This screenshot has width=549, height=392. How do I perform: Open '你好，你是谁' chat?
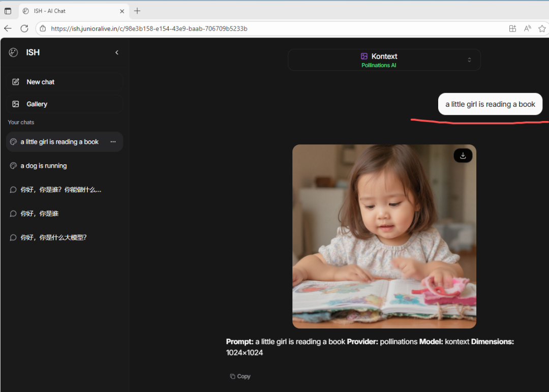(x=40, y=214)
